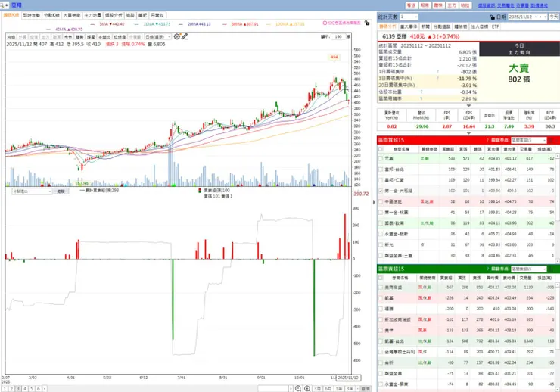Open 關鍵券商 dropdown in red buy header
Screen dimensions: 560x392
pyautogui.click(x=528, y=140)
